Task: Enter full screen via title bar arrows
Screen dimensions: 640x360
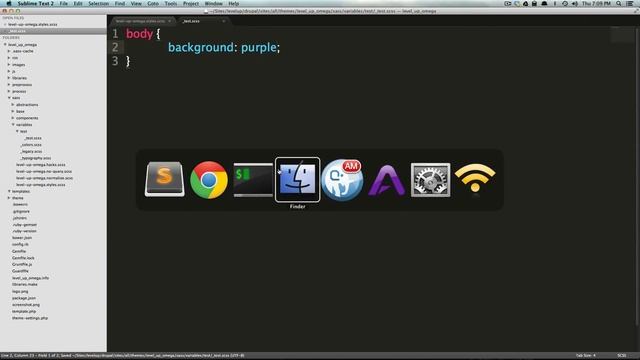Action: (636, 11)
